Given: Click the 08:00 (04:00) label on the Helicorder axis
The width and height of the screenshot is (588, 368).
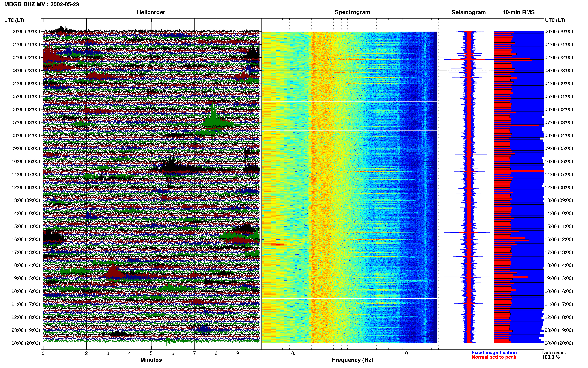Looking at the screenshot, I should tap(26, 135).
